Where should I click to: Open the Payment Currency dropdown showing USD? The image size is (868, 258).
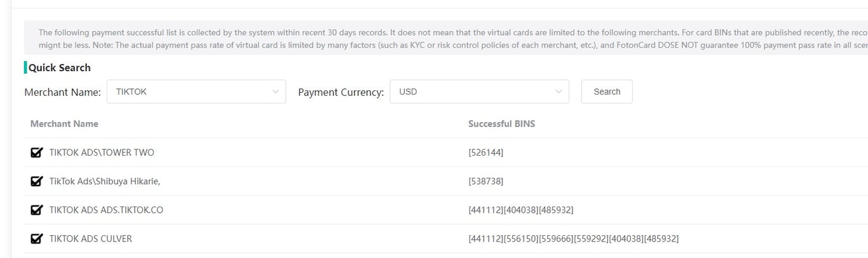[479, 92]
